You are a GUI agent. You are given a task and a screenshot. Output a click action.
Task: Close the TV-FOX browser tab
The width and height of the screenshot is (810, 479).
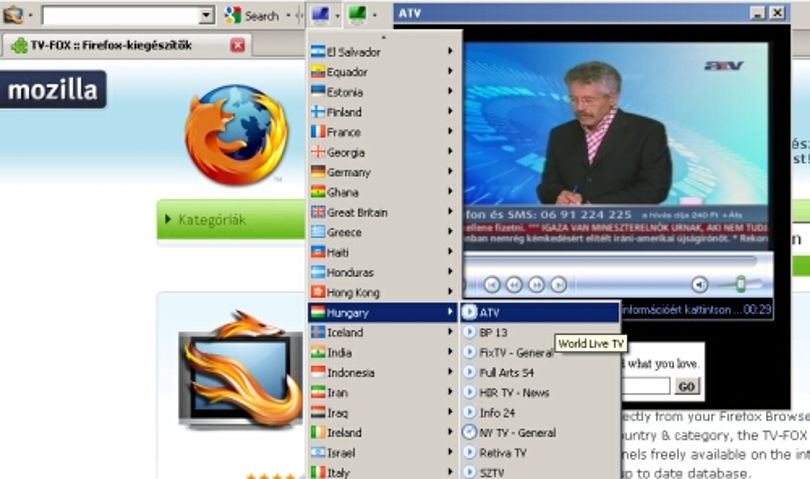tap(238, 45)
